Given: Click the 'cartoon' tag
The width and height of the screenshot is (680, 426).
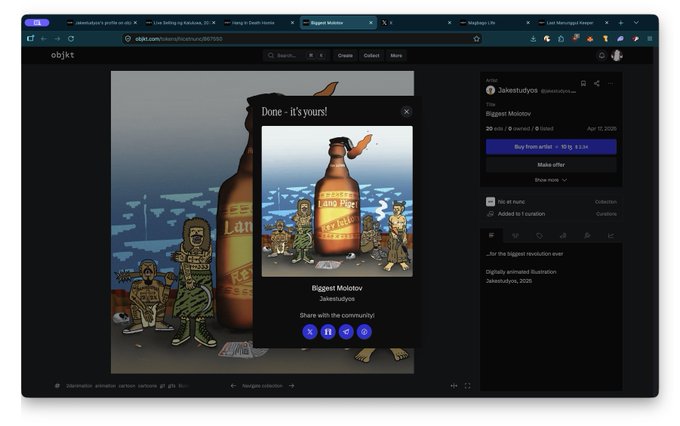Looking at the screenshot, I should pyautogui.click(x=127, y=386).
